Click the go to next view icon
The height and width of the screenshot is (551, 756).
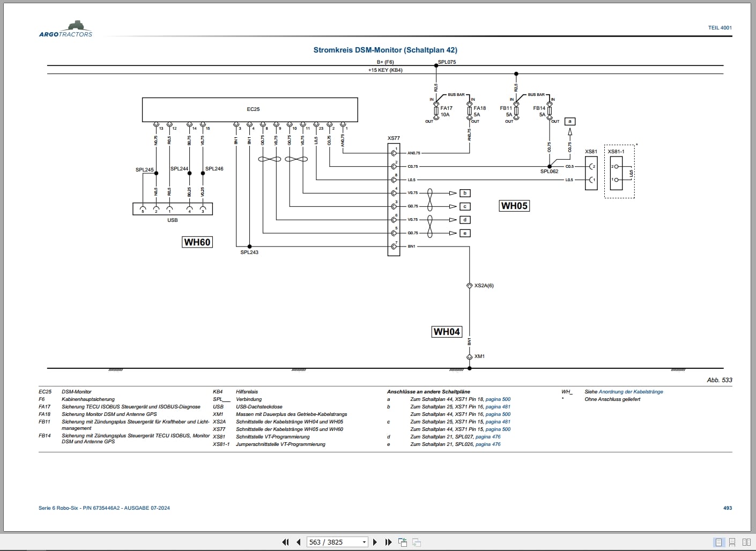tap(416, 542)
